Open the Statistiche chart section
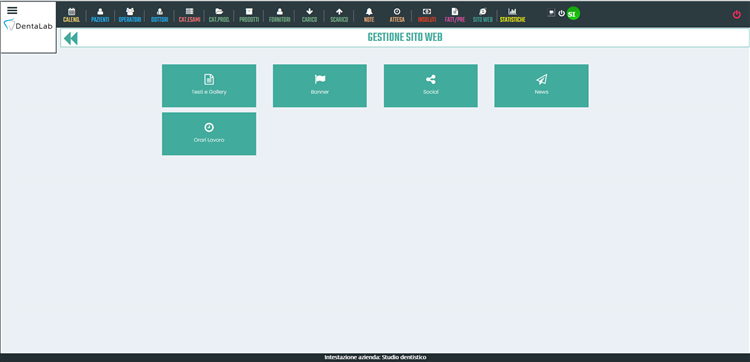Viewport: 750px width, 362px height. pos(512,15)
